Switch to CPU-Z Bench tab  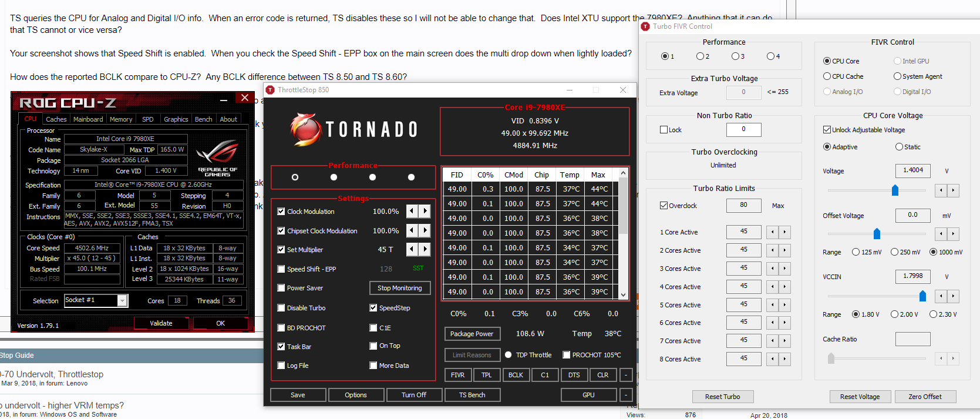point(204,119)
